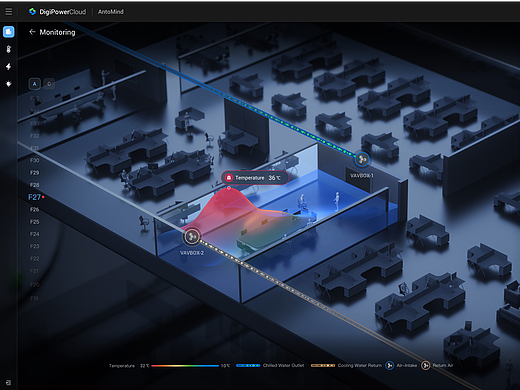Select floor F22
The width and height of the screenshot is (520, 390).
click(x=35, y=259)
